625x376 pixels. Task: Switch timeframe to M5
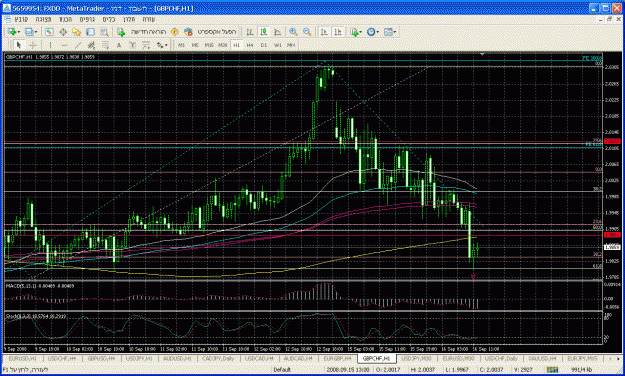[195, 45]
